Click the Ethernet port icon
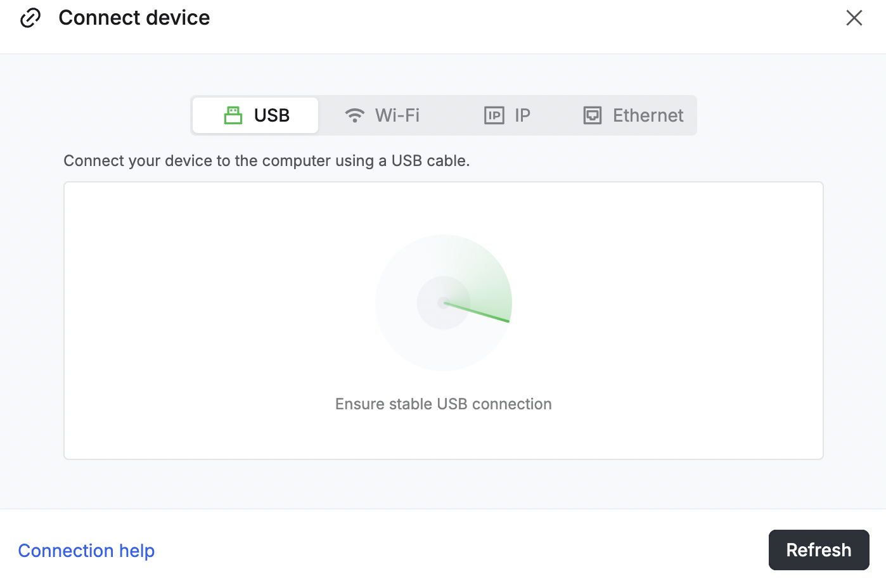Viewport: 886px width, 588px height. coord(593,115)
